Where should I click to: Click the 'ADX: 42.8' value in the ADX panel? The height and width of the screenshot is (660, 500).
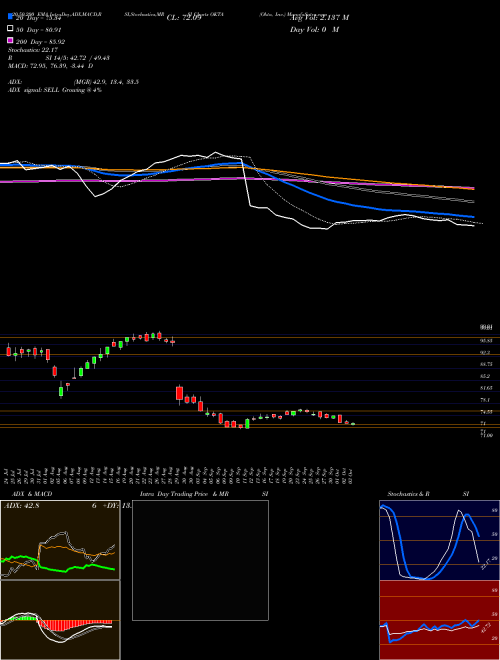pyautogui.click(x=21, y=506)
